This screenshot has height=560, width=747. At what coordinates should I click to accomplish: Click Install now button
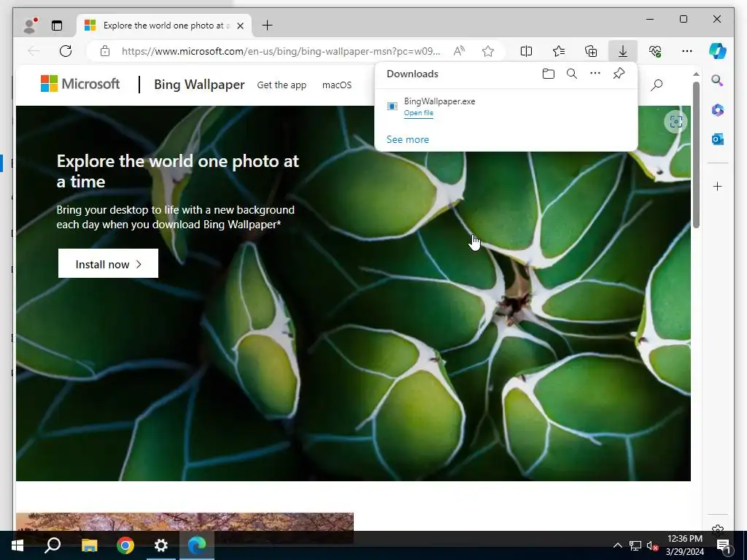[x=108, y=263]
